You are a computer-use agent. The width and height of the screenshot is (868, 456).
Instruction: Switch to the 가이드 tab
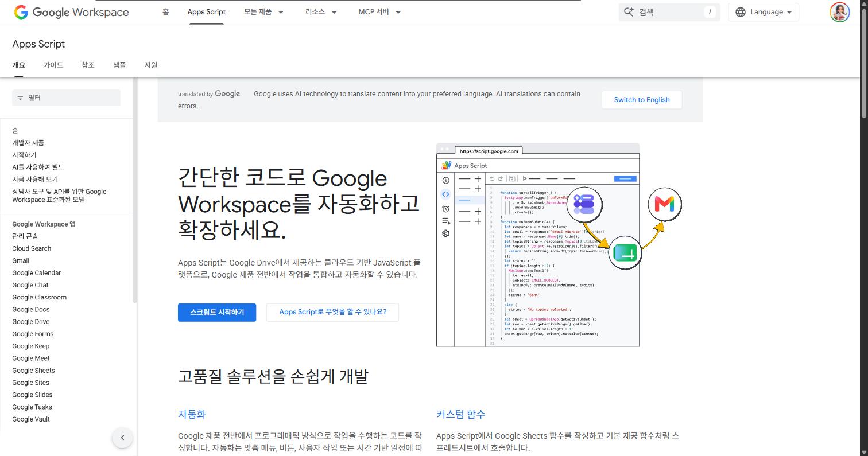[53, 65]
